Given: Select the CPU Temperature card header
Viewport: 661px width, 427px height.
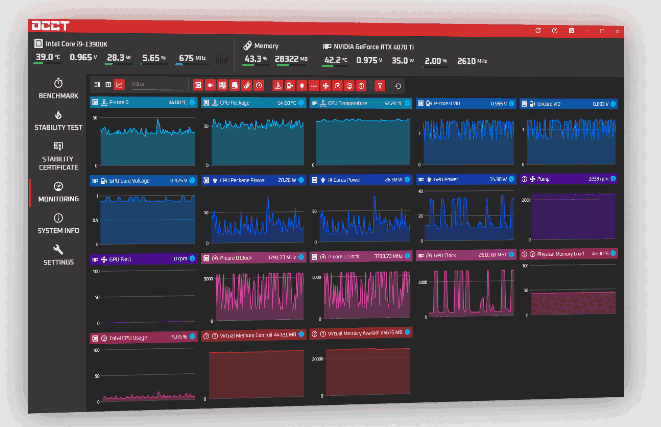Looking at the screenshot, I should pyautogui.click(x=361, y=103).
